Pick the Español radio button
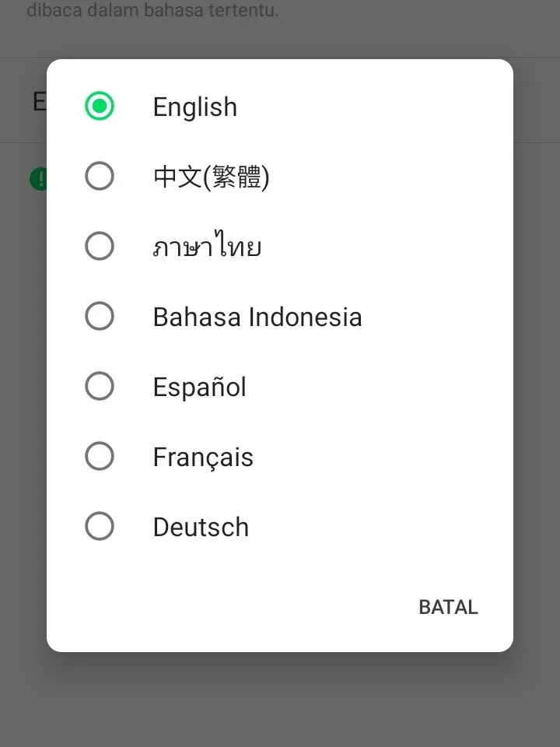Screen dimensions: 560x747 [100, 387]
